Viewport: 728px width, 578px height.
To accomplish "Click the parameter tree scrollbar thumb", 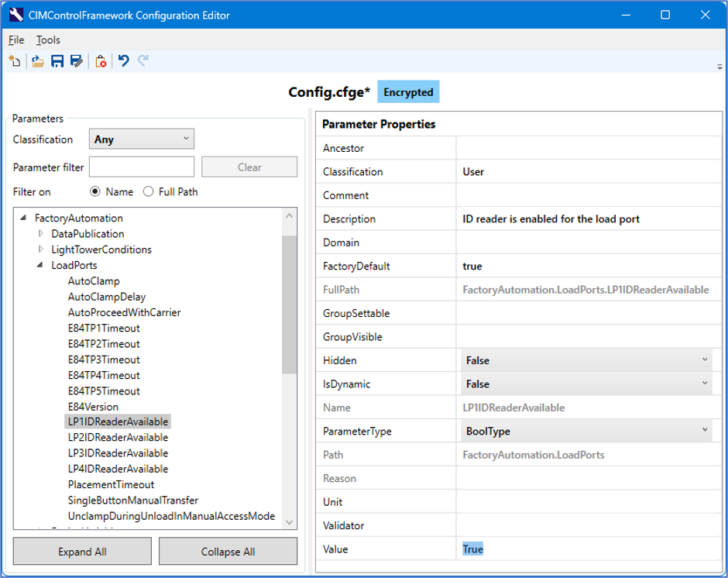I will [x=289, y=304].
